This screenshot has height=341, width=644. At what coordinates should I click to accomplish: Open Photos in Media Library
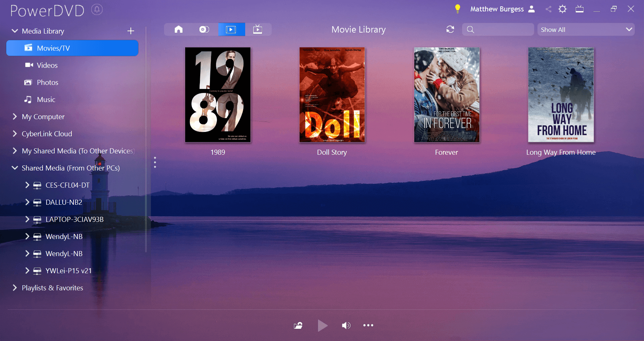(47, 82)
